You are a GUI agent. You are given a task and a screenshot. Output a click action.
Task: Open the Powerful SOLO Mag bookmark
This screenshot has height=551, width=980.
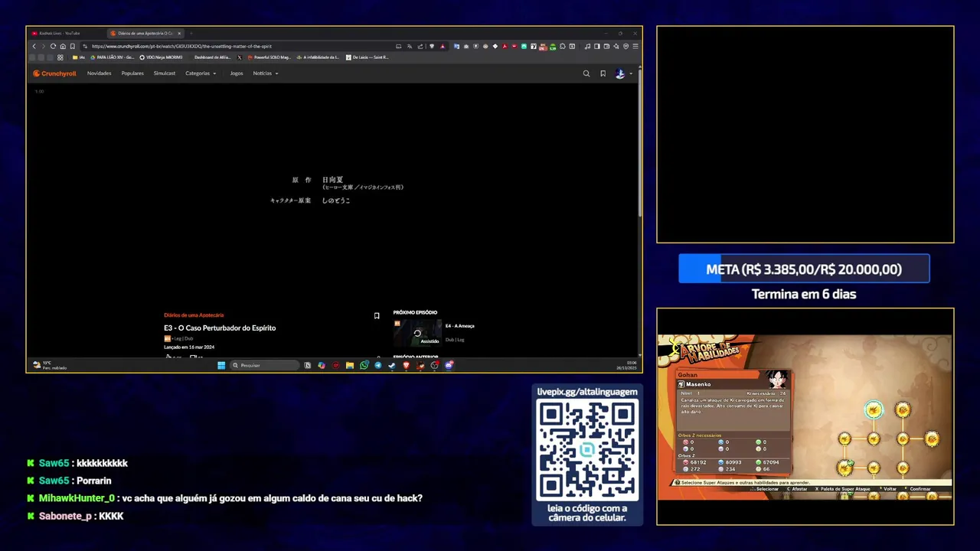[269, 57]
